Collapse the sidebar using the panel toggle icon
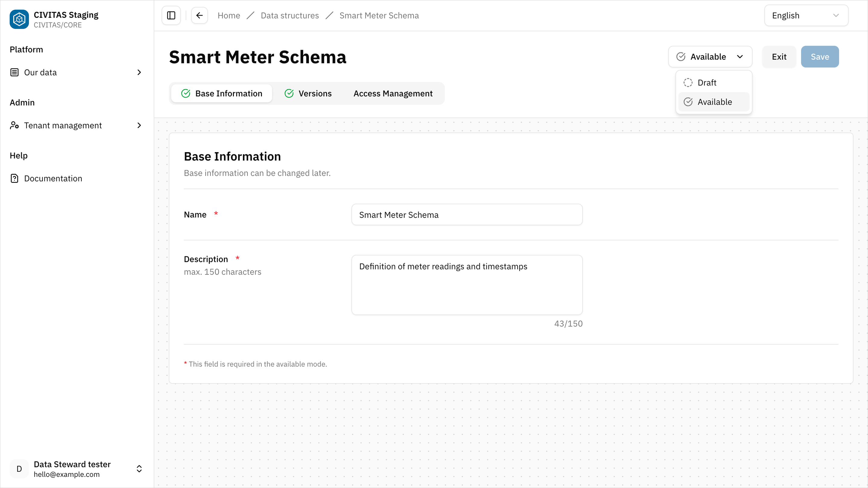The image size is (868, 488). tap(171, 15)
